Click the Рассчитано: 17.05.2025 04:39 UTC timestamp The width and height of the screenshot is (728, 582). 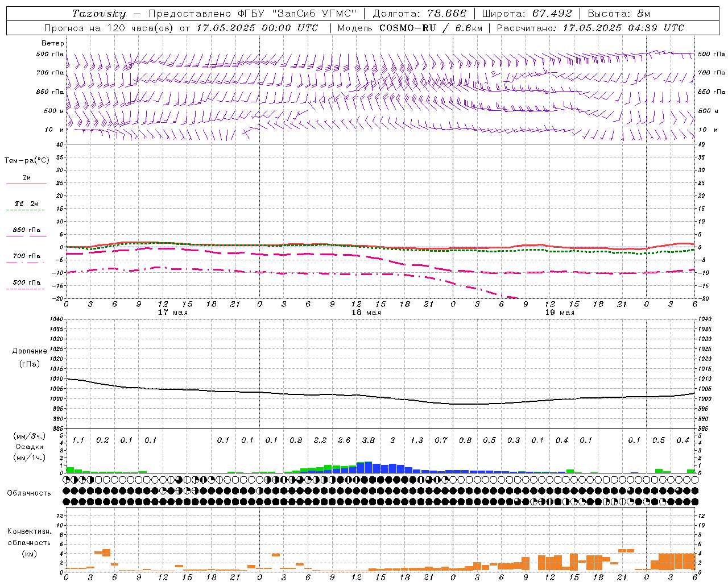click(590, 28)
